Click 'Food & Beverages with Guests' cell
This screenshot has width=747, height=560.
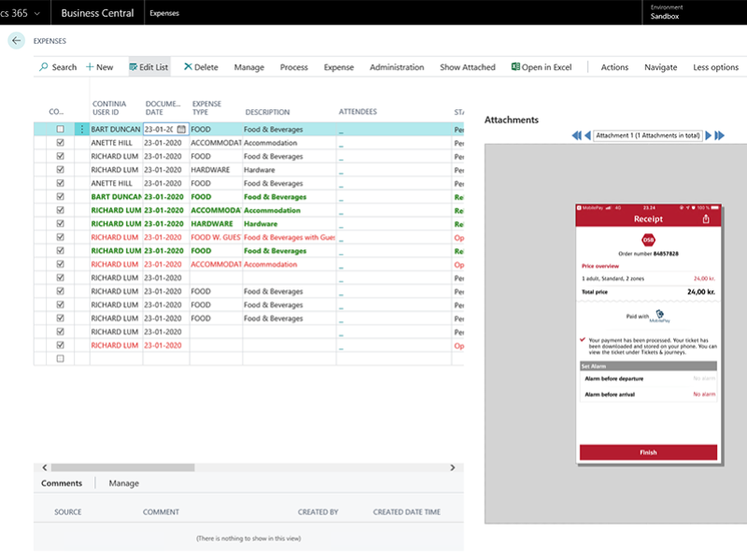[x=289, y=237]
